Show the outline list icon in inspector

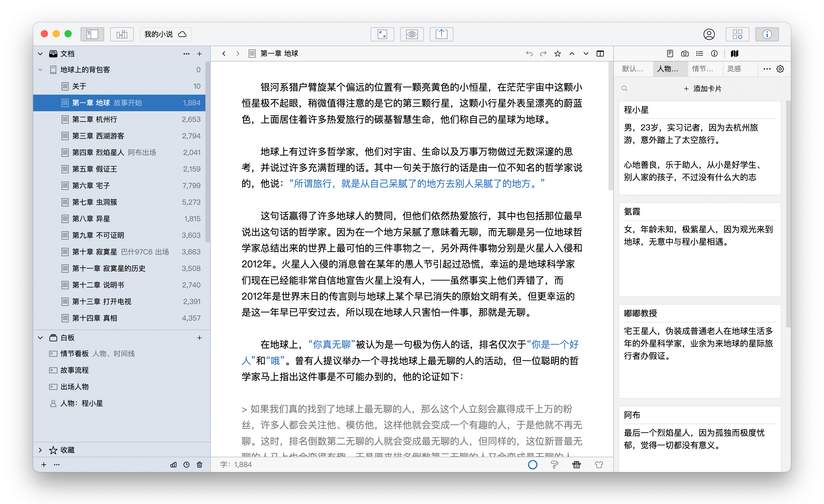click(x=699, y=54)
